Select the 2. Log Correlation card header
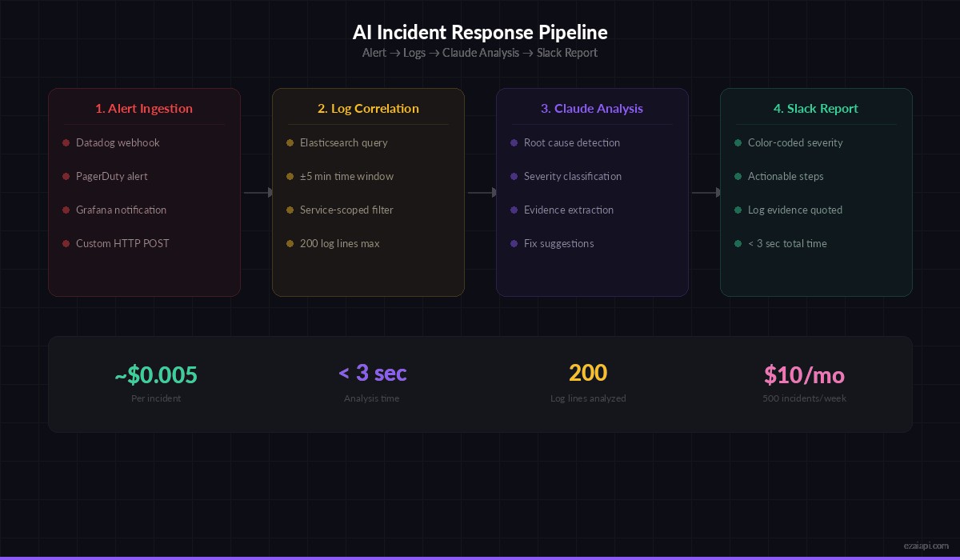Screen dimensions: 960x560 point(368,109)
